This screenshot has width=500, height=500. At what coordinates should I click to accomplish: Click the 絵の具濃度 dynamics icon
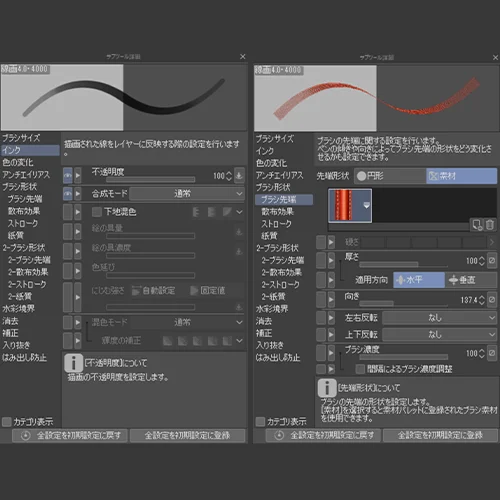coord(239,251)
